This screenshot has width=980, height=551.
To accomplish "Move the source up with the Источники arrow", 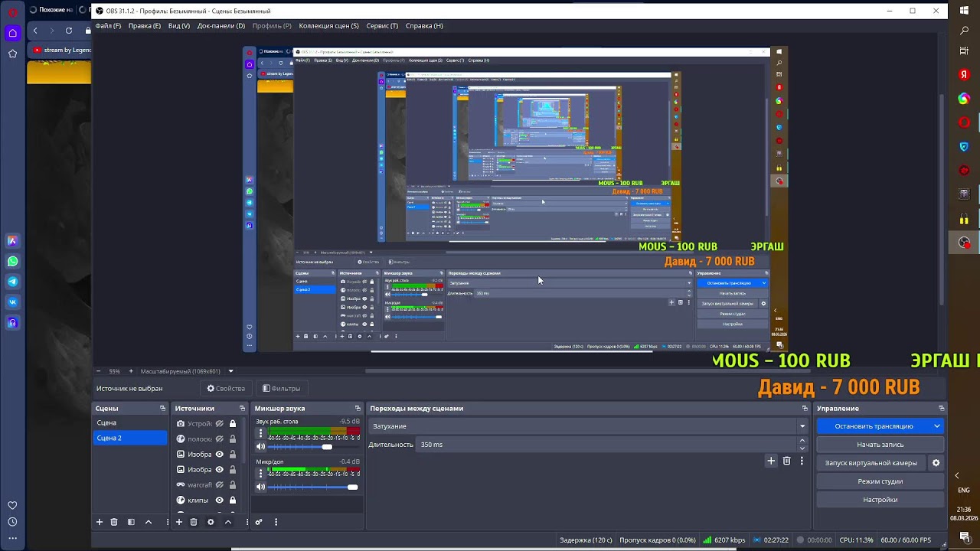I will [x=227, y=522].
